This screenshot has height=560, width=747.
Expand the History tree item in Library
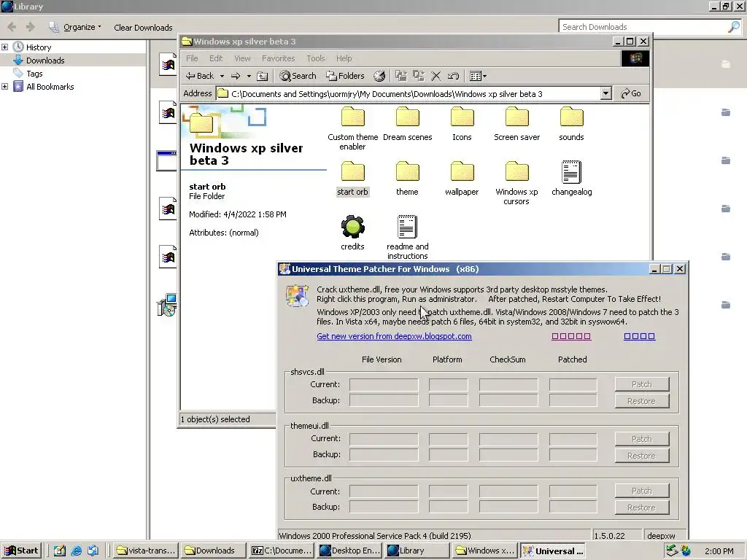click(x=5, y=47)
